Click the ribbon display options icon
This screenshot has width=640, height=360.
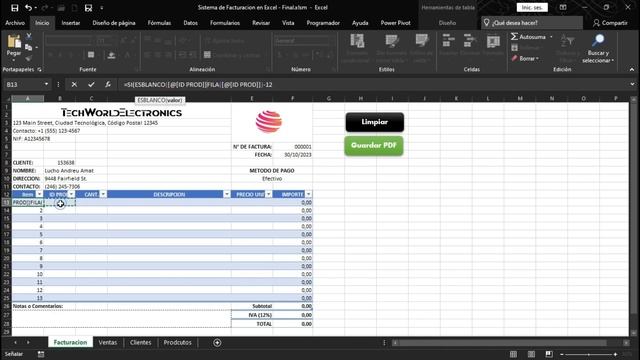tap(563, 7)
